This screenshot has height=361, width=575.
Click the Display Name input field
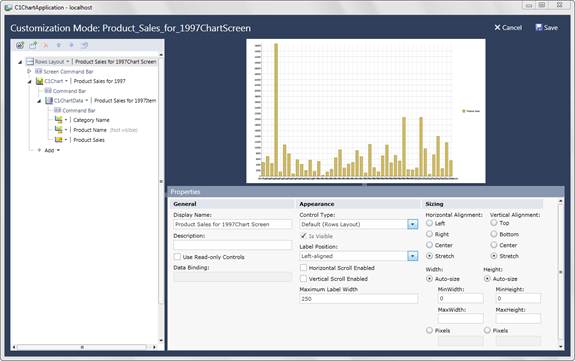232,224
